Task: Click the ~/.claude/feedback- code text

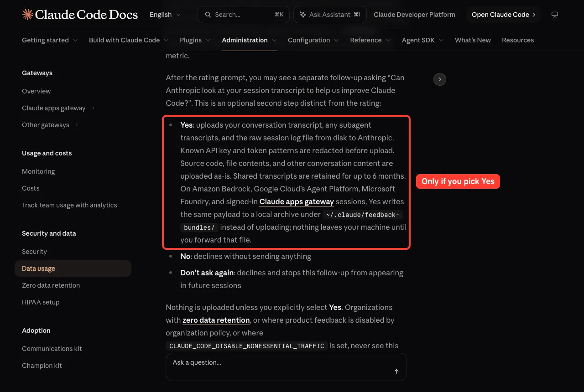Action: pyautogui.click(x=363, y=215)
